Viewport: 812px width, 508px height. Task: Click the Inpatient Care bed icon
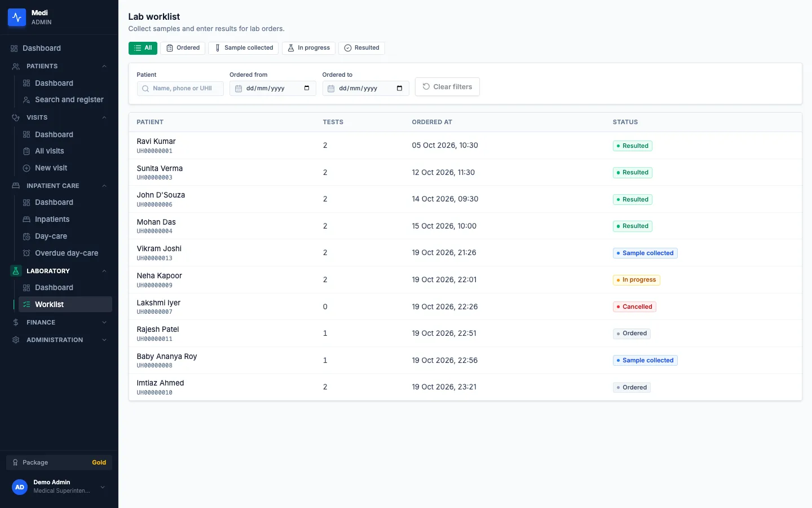pos(16,186)
